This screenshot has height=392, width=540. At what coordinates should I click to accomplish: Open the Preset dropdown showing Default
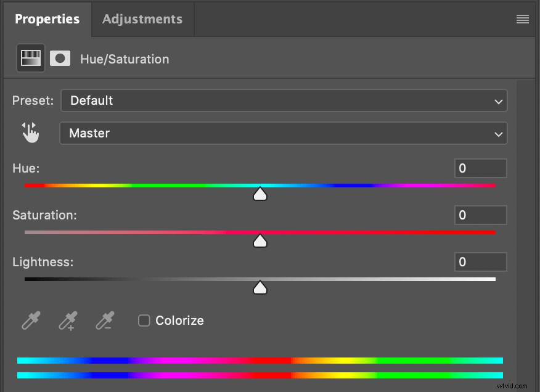(x=284, y=100)
